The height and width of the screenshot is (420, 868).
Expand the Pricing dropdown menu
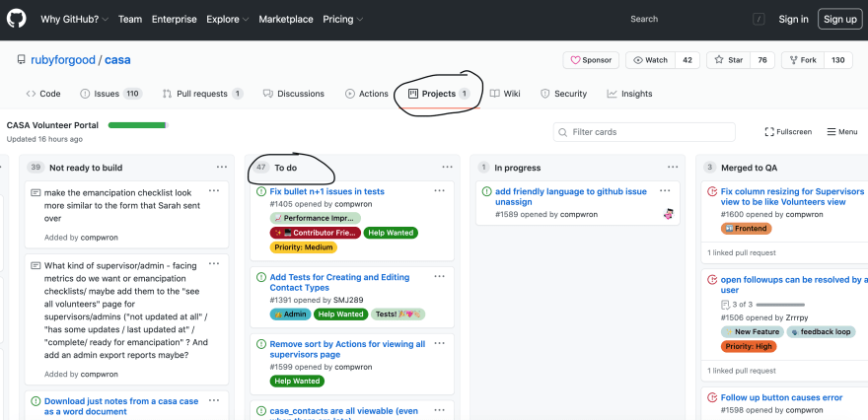pyautogui.click(x=343, y=19)
